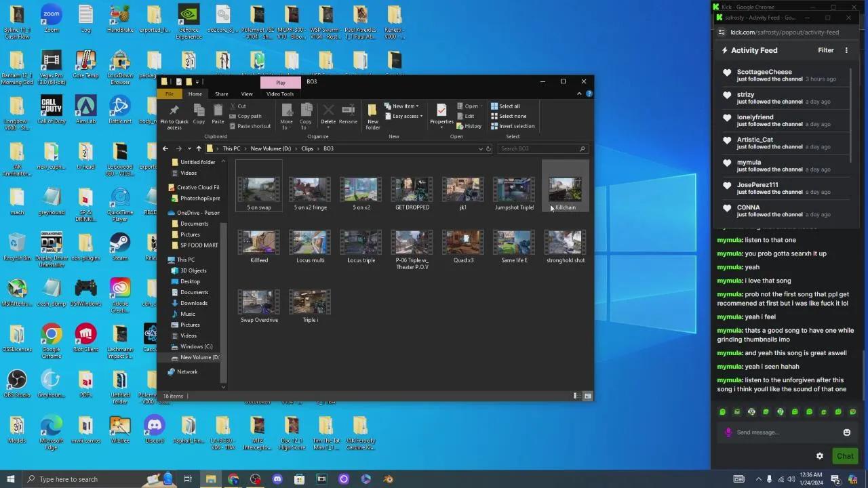This screenshot has width=868, height=488.
Task: Click the Open button in ribbon
Action: [468, 106]
